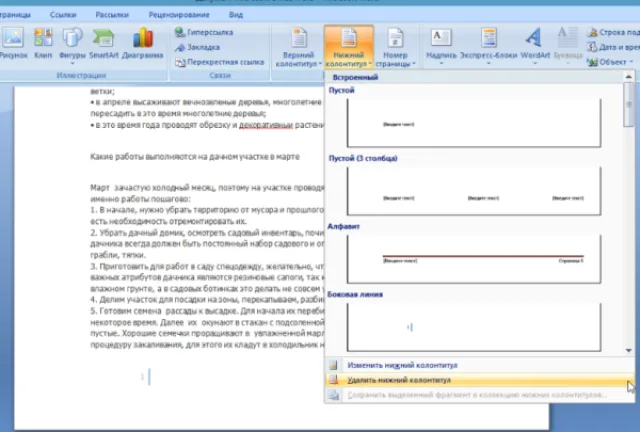Open the Номер страницы dropdown
The image size is (640, 432).
click(395, 47)
